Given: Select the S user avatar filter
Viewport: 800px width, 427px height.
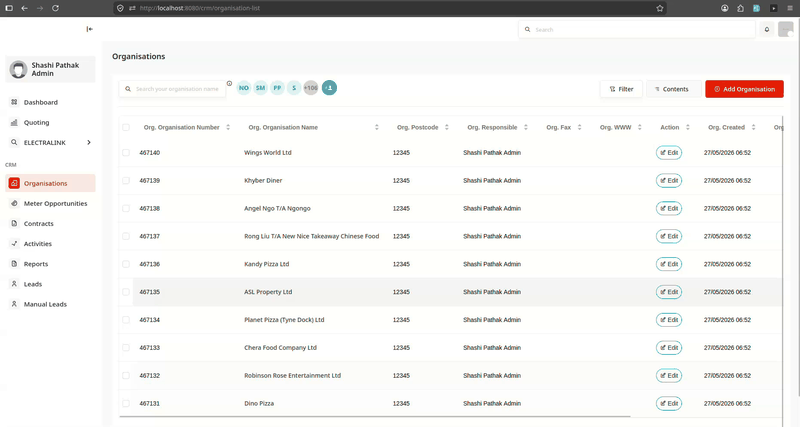Looking at the screenshot, I should 294,88.
